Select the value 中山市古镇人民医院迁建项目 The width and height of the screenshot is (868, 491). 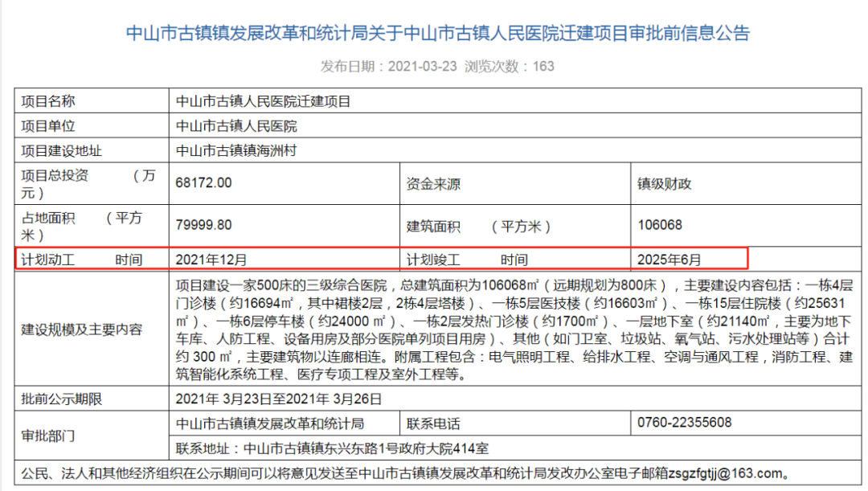[x=263, y=101]
